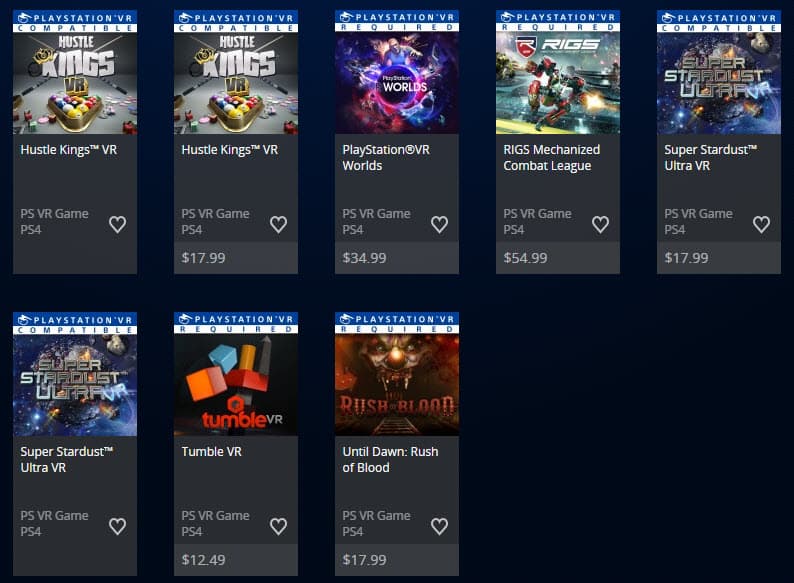Toggle heart on the $17.99 Hustle Kings VR card
The height and width of the screenshot is (583, 794).
pyautogui.click(x=278, y=224)
